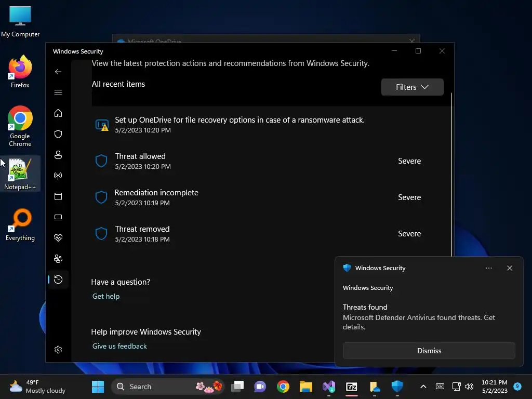Viewport: 532px width, 399px height.
Task: Open Visual Studio taskbar icon
Action: [329, 387]
